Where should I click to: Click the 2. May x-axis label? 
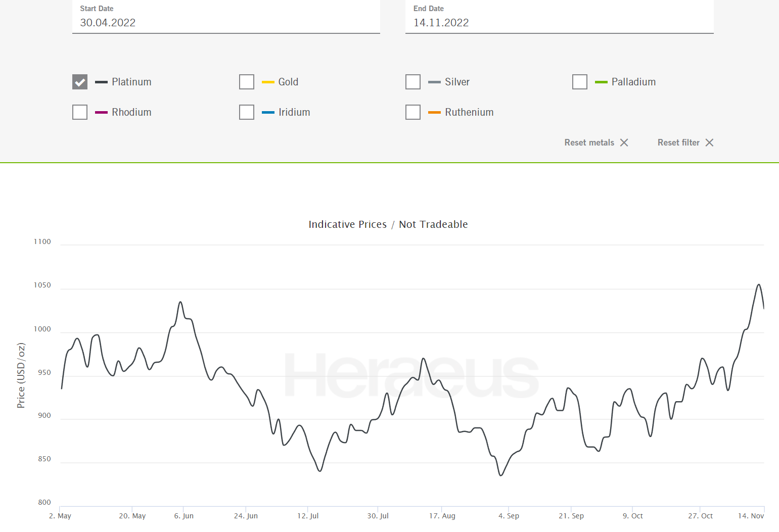coord(60,516)
